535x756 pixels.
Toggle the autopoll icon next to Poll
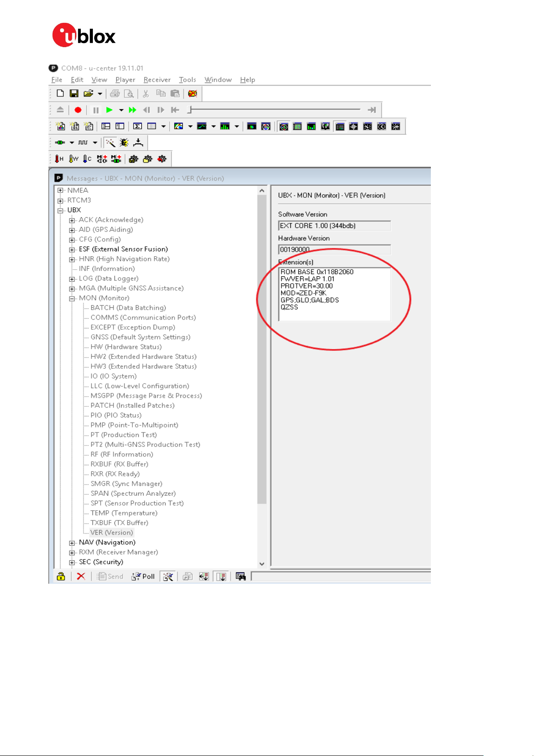tap(168, 577)
